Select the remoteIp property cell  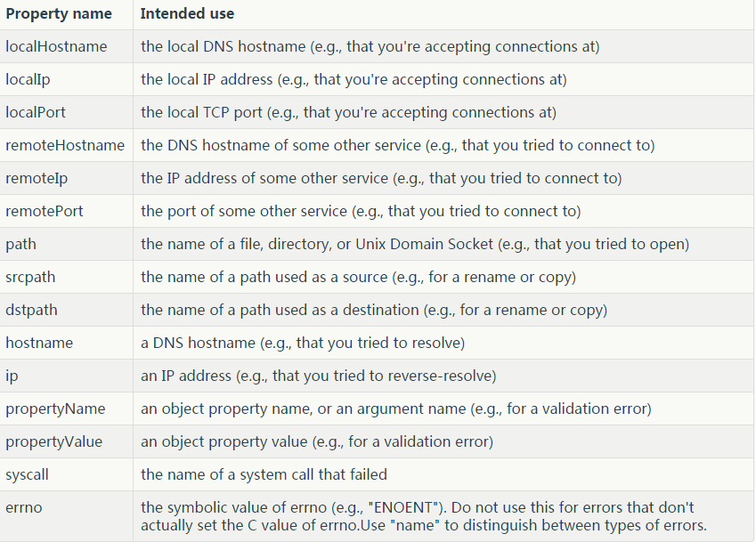(x=37, y=178)
